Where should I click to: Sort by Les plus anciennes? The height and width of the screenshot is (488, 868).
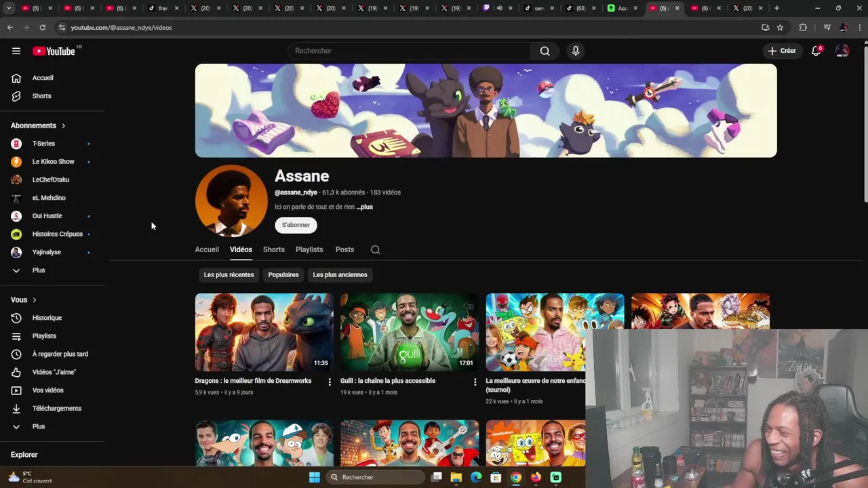point(340,275)
